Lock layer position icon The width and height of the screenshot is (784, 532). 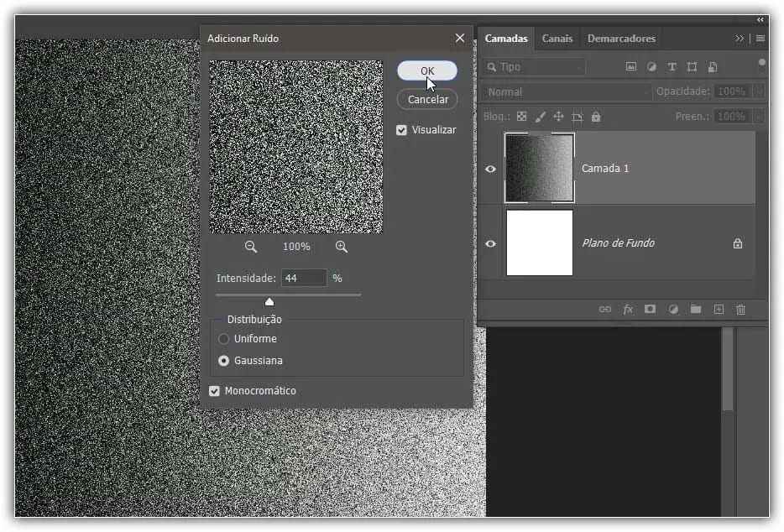(558, 117)
